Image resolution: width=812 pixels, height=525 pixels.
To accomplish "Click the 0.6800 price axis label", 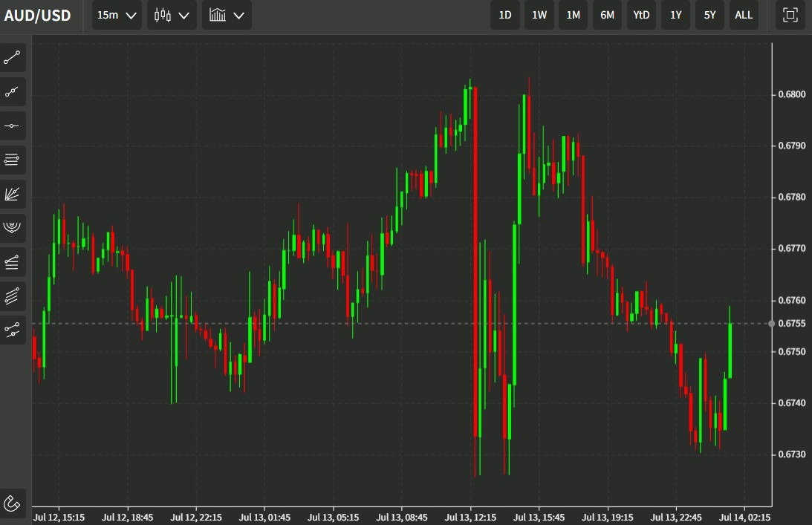I will 792,94.
